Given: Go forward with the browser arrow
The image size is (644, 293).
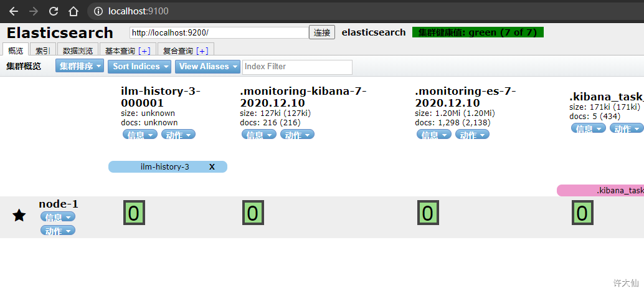Looking at the screenshot, I should [x=34, y=11].
